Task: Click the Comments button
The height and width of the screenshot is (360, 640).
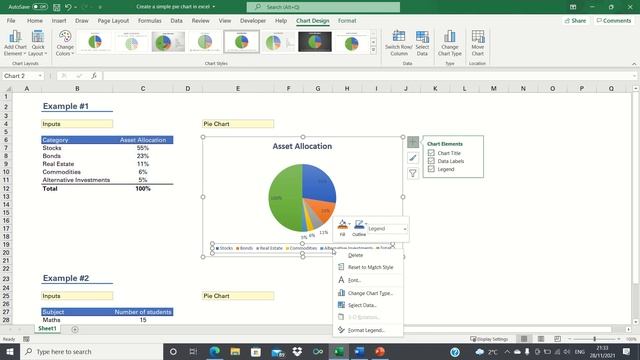Action: click(x=613, y=20)
